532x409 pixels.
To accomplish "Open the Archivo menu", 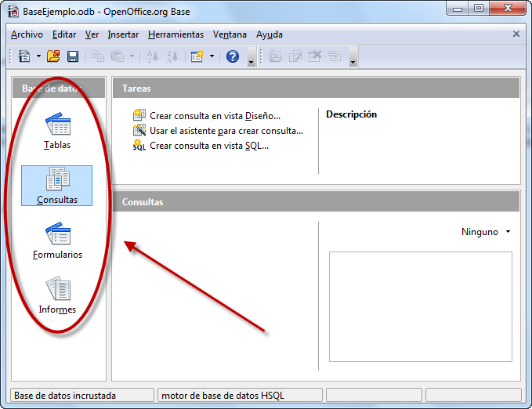I will (x=27, y=34).
